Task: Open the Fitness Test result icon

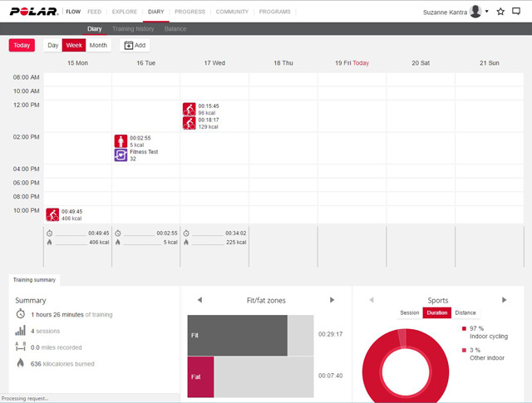Action: tap(121, 155)
